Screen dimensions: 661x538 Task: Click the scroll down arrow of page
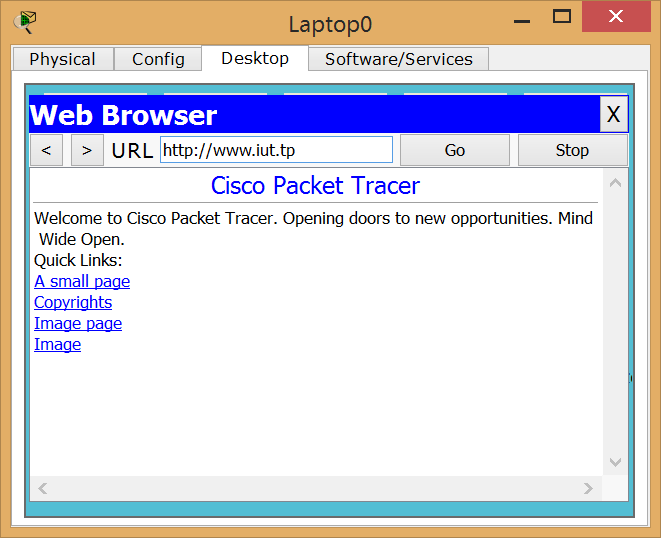pyautogui.click(x=615, y=462)
